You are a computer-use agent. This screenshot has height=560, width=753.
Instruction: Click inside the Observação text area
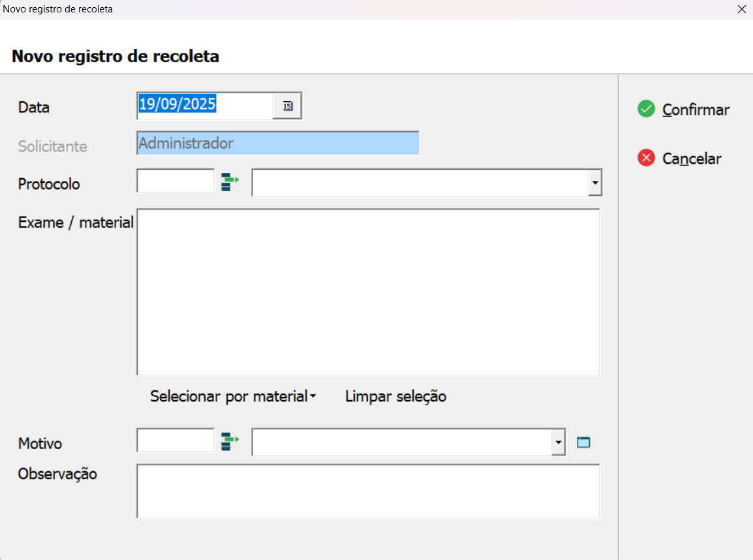click(368, 491)
